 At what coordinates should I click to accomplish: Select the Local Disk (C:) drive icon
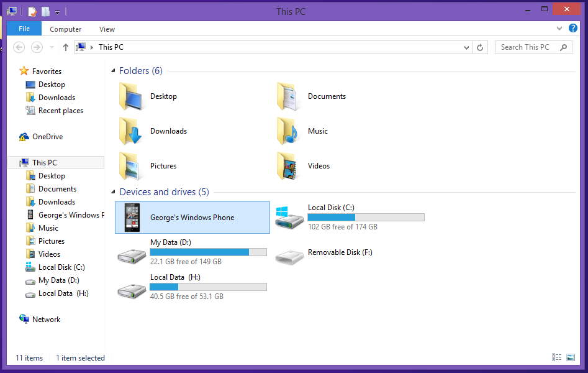pos(289,218)
